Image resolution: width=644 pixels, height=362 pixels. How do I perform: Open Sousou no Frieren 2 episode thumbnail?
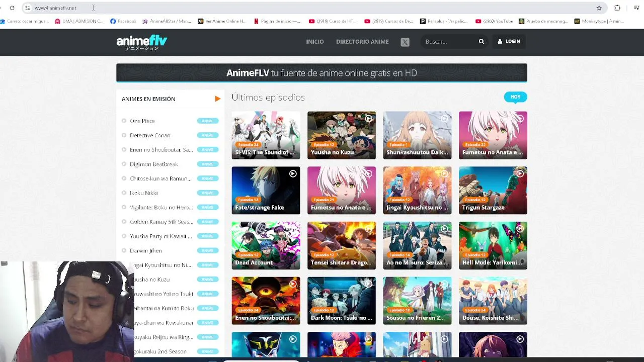pyautogui.click(x=417, y=301)
